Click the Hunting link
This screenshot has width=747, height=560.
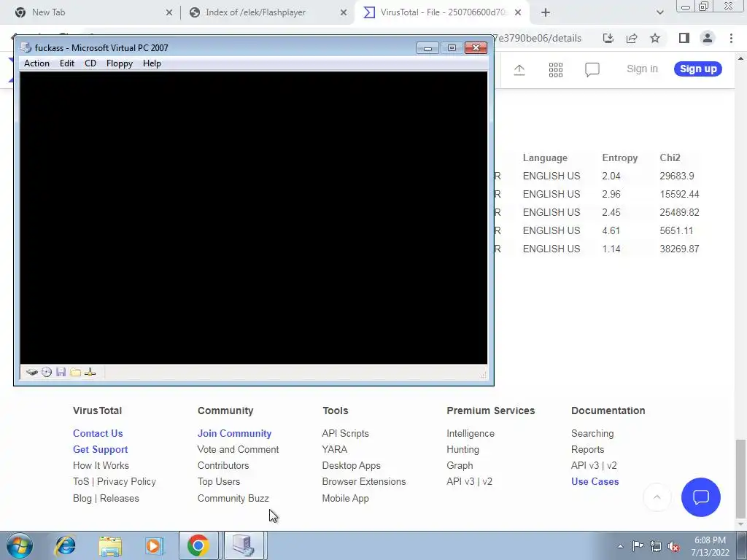pos(462,449)
